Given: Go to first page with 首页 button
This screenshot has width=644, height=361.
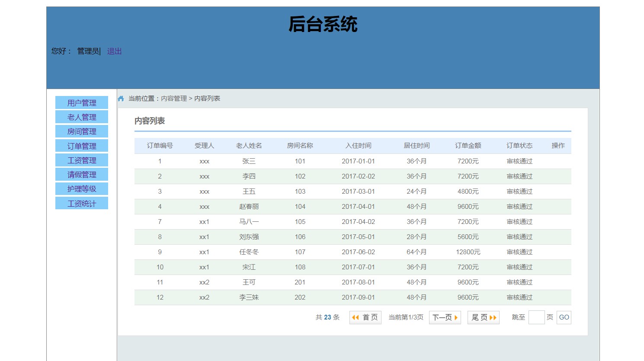Looking at the screenshot, I should (365, 317).
